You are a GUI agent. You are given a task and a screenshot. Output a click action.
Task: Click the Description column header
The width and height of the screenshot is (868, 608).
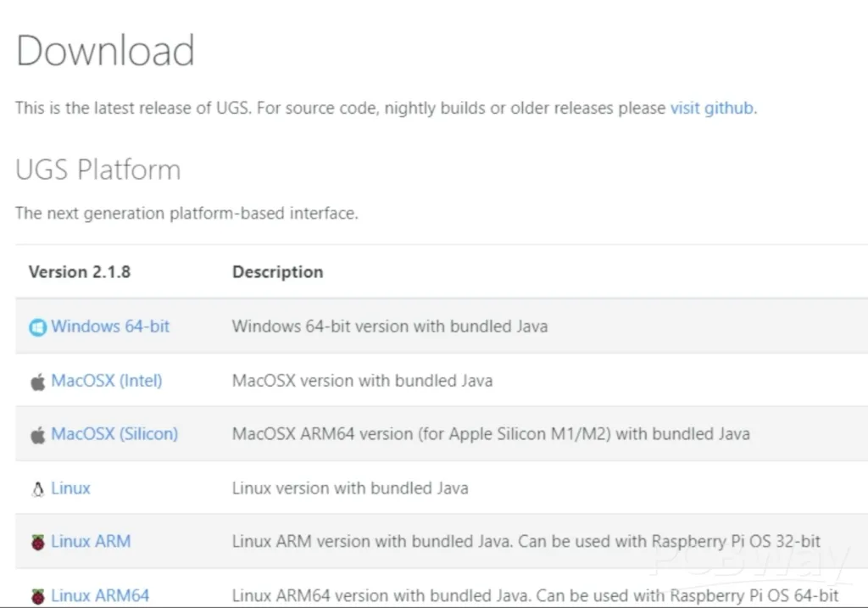pyautogui.click(x=277, y=272)
